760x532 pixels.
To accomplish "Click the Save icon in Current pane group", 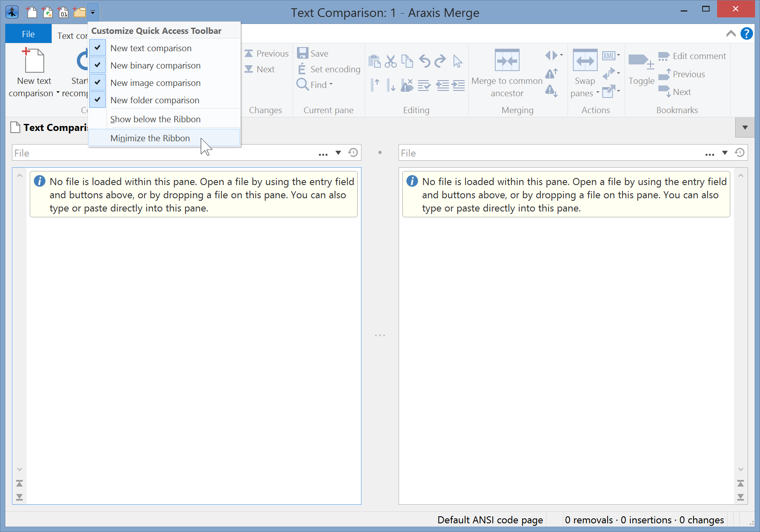I will click(x=303, y=53).
